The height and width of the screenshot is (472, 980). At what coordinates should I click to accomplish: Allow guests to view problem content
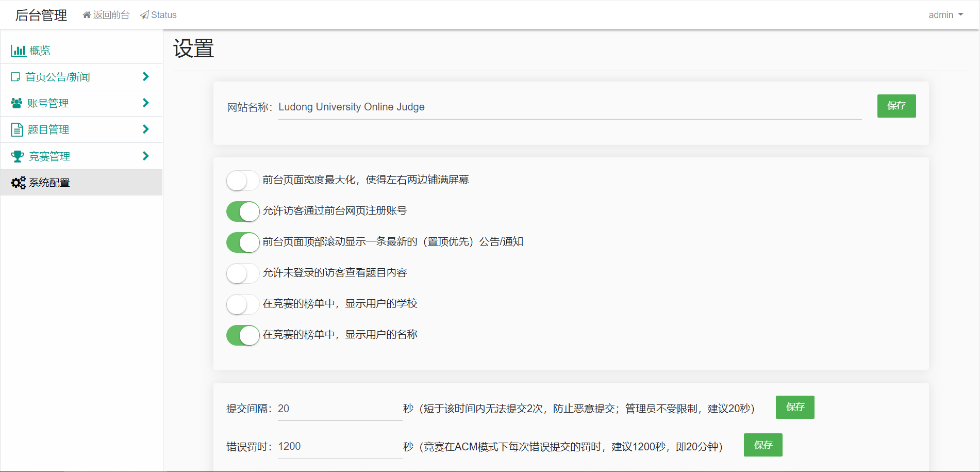click(242, 273)
